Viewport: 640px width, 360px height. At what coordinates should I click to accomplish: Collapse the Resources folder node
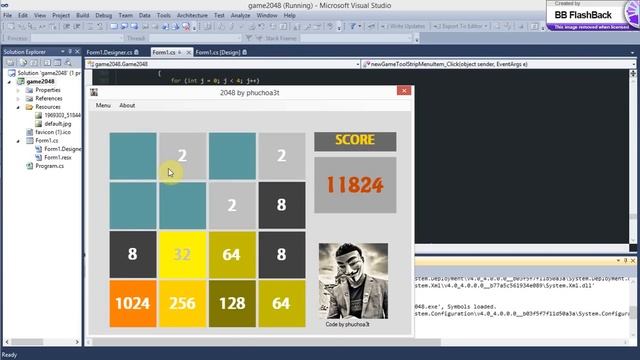18,107
